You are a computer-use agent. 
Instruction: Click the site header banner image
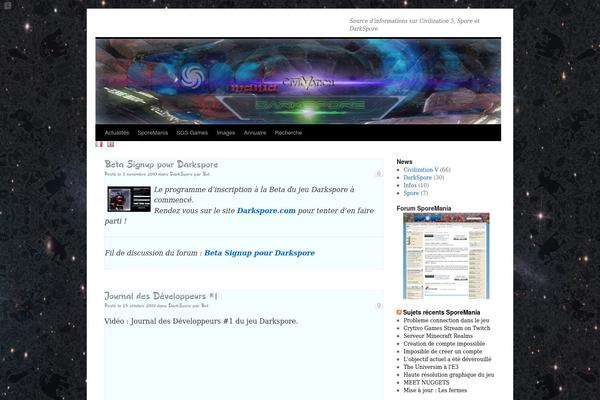pyautogui.click(x=298, y=81)
